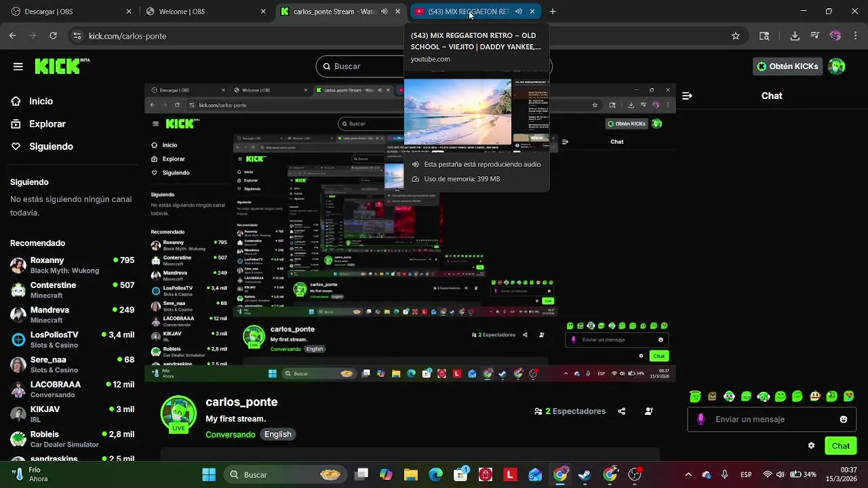Open the emoji picker in chat input
Image resolution: width=868 pixels, height=488 pixels.
[x=844, y=420]
